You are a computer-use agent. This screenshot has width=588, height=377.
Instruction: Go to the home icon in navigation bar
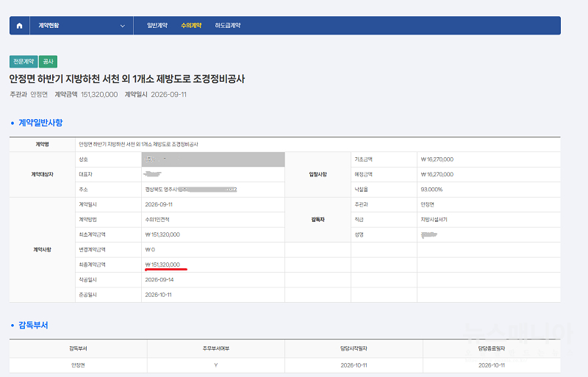[x=20, y=26]
